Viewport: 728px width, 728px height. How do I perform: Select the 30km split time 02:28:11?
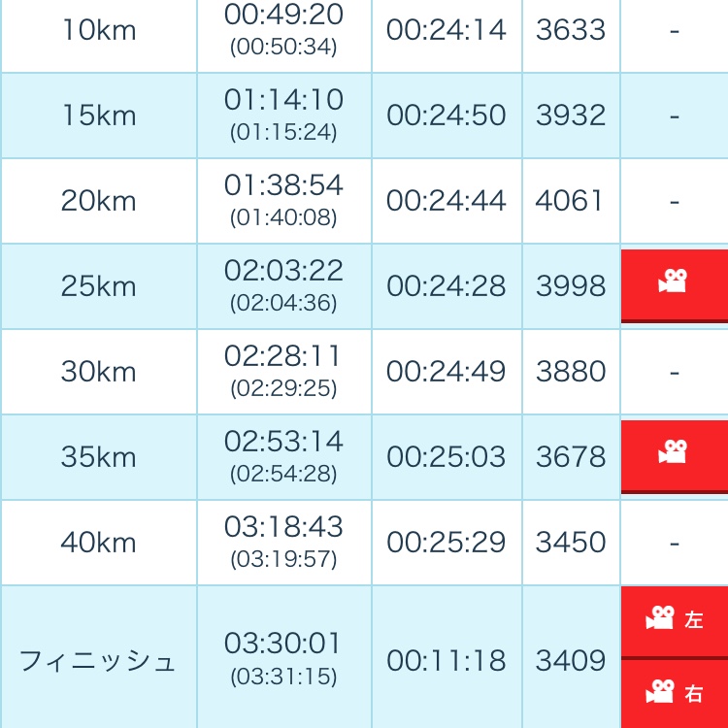[x=282, y=356]
